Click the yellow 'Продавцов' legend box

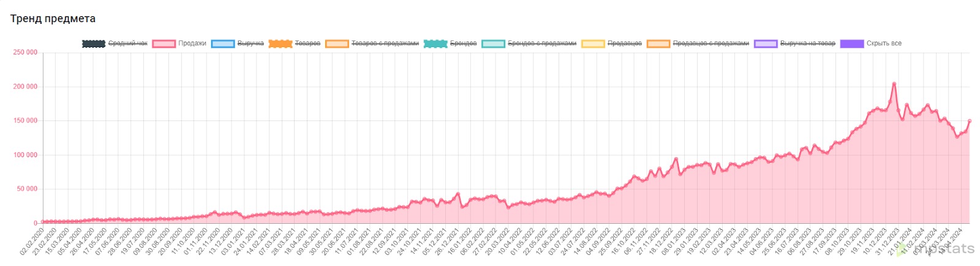pyautogui.click(x=593, y=43)
